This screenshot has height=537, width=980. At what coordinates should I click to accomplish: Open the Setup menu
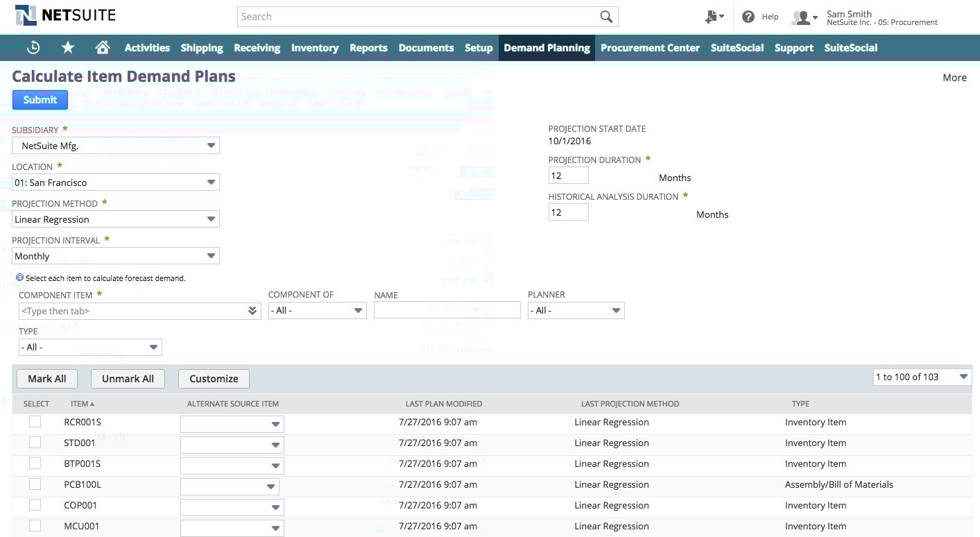click(x=479, y=48)
